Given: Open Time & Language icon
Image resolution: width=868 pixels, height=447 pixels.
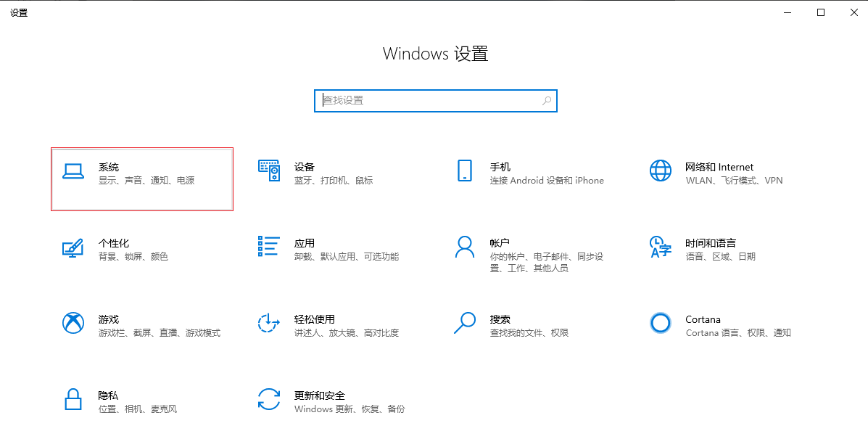Looking at the screenshot, I should click(660, 247).
